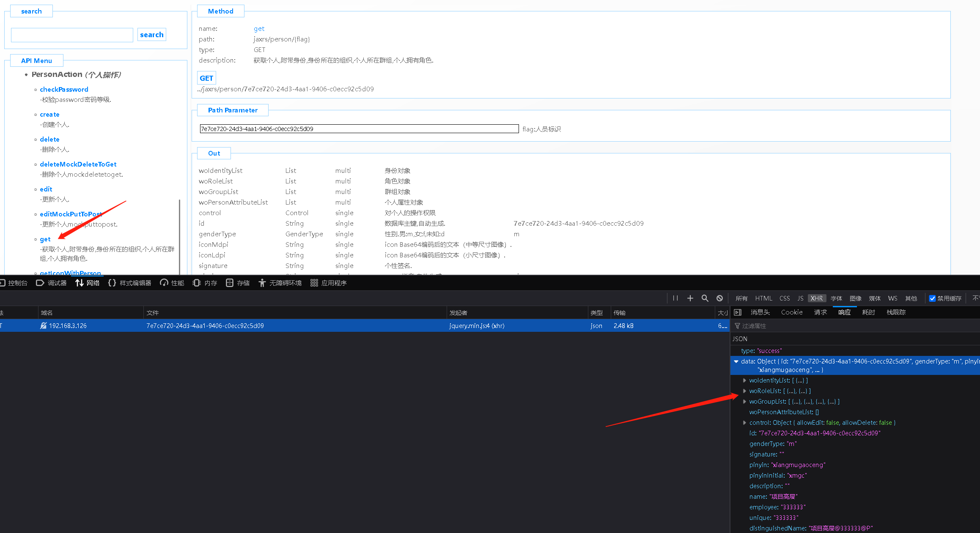Expand the woRoleList array
The height and width of the screenshot is (533, 980).
(744, 391)
